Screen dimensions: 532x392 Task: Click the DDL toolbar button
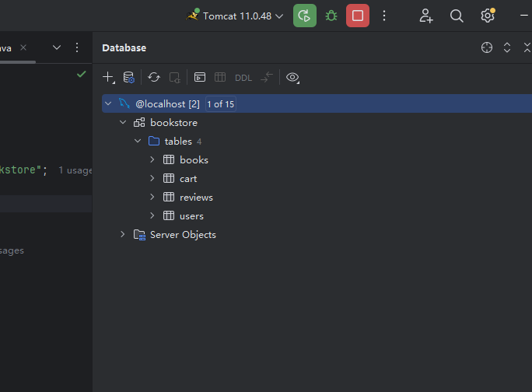[x=243, y=78]
